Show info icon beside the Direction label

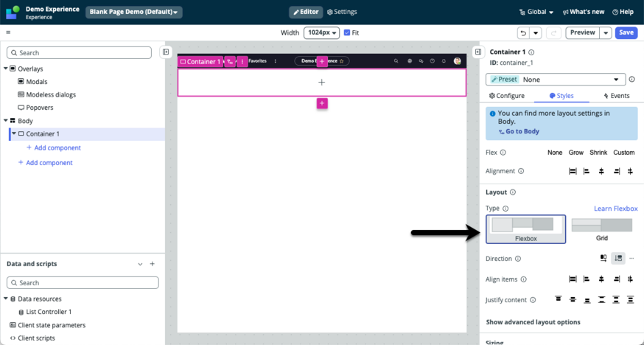point(518,259)
